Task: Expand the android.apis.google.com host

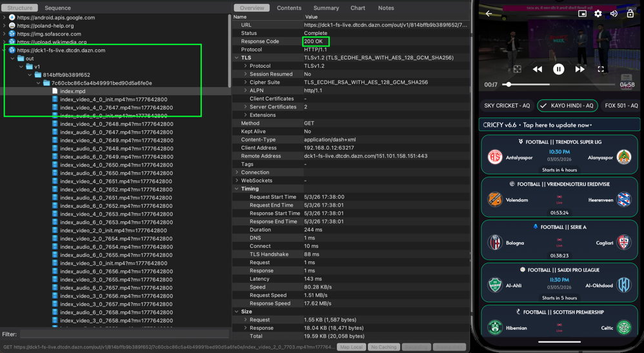Action: [x=5, y=17]
